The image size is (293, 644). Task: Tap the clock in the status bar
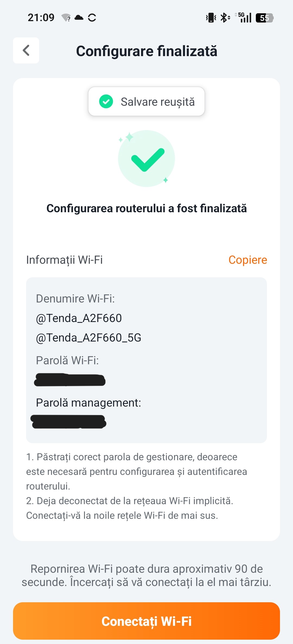pos(41,18)
